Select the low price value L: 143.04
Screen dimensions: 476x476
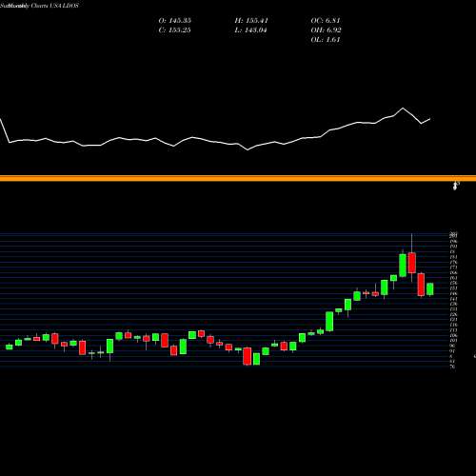[x=250, y=30]
